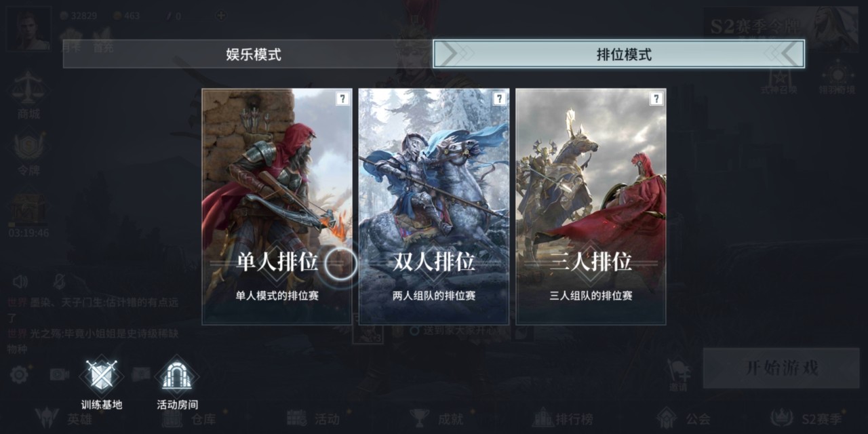
Task: Open the settings gear icon
Action: click(x=19, y=374)
